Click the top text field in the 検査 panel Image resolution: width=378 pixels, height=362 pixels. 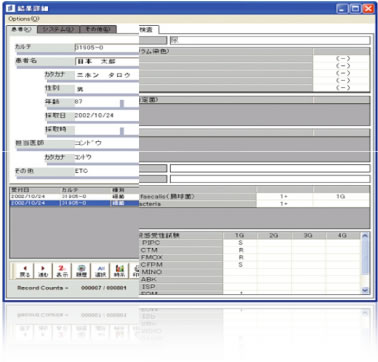point(270,40)
